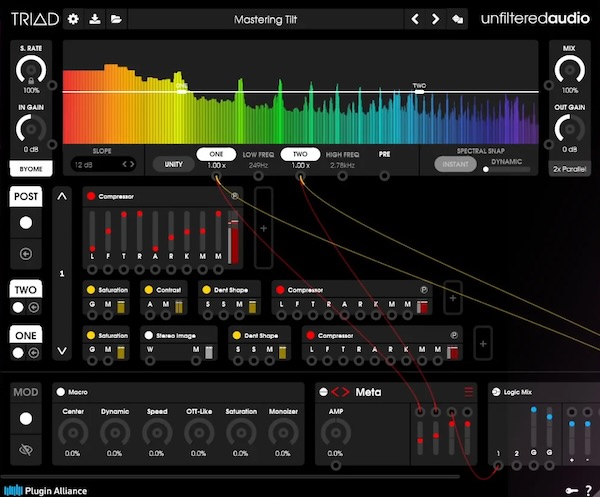Screen dimensions: 600x497
Task: Select the POST row tab
Action: [x=26, y=196]
